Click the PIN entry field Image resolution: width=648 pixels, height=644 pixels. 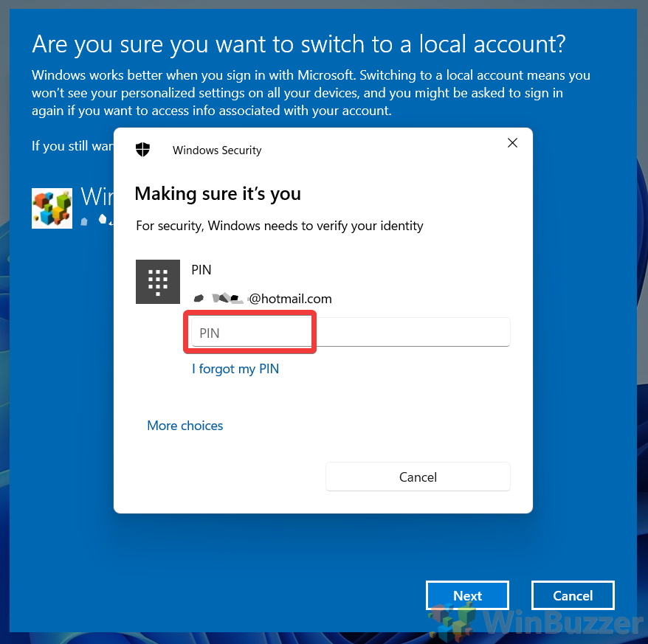(x=351, y=332)
